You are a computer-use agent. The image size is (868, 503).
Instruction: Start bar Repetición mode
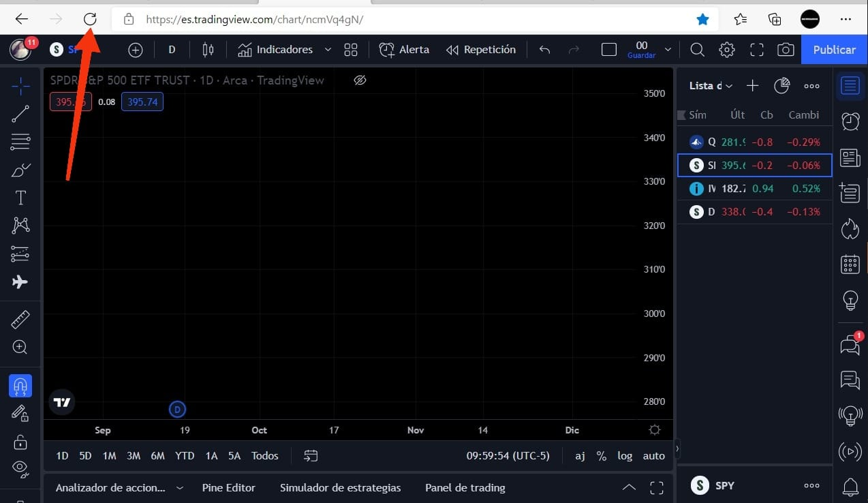pos(480,50)
